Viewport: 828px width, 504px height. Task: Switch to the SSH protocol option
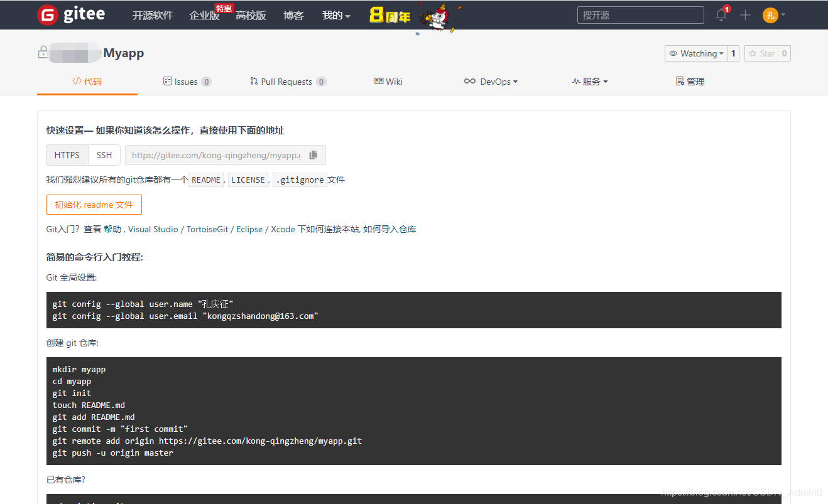(104, 154)
